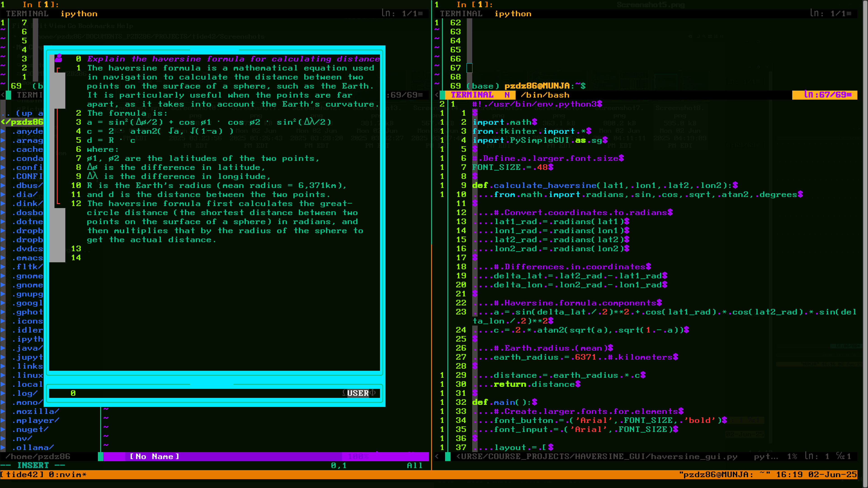Click the code line 'FONT_SIZE = 48'

pos(512,167)
